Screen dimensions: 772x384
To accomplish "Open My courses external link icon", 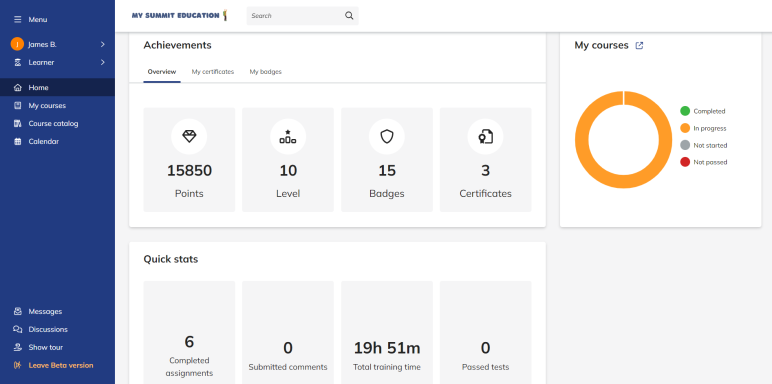I will 639,45.
